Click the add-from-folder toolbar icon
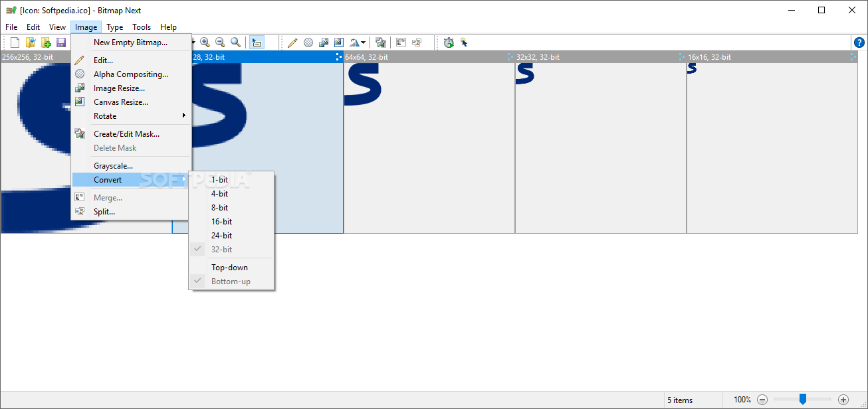Viewport: 868px width, 409px height. [46, 42]
